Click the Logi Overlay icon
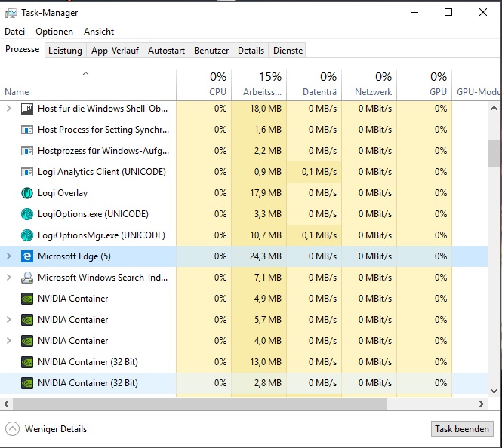 pyautogui.click(x=27, y=193)
